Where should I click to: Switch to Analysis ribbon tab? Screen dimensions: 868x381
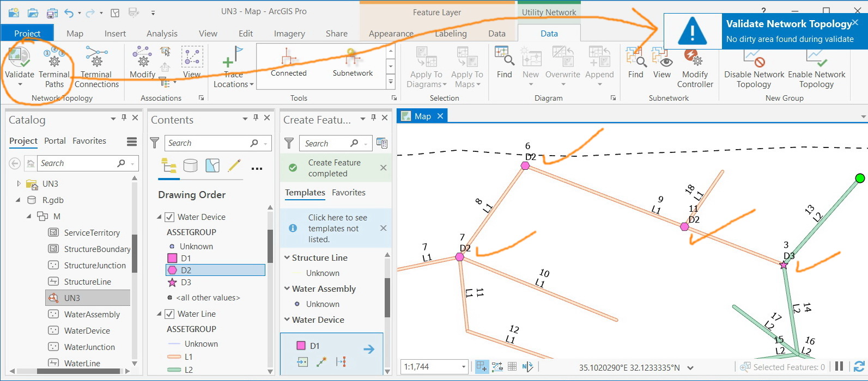click(x=162, y=33)
